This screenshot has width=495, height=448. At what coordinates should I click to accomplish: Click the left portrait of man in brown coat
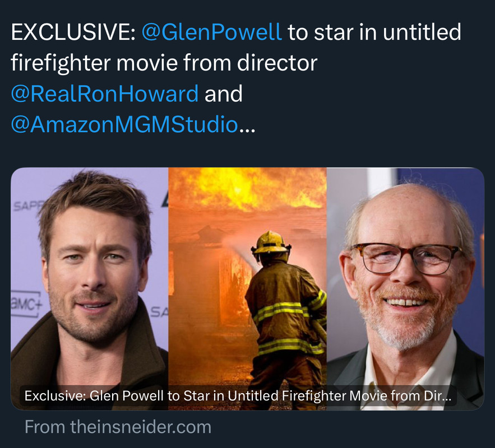89,289
